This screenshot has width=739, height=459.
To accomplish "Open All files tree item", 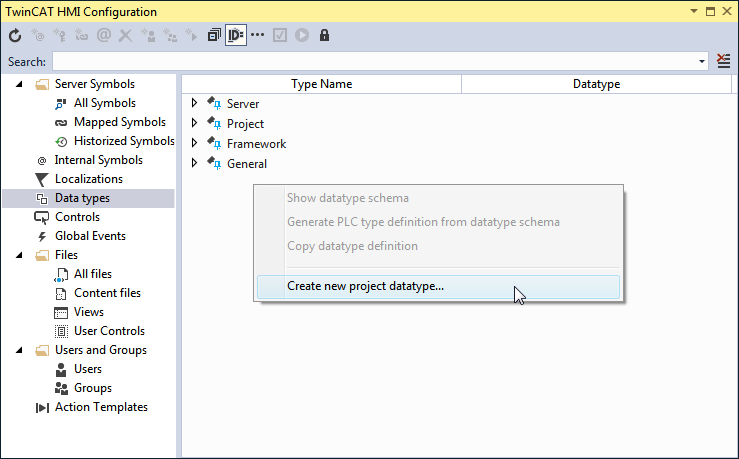I will tap(93, 274).
